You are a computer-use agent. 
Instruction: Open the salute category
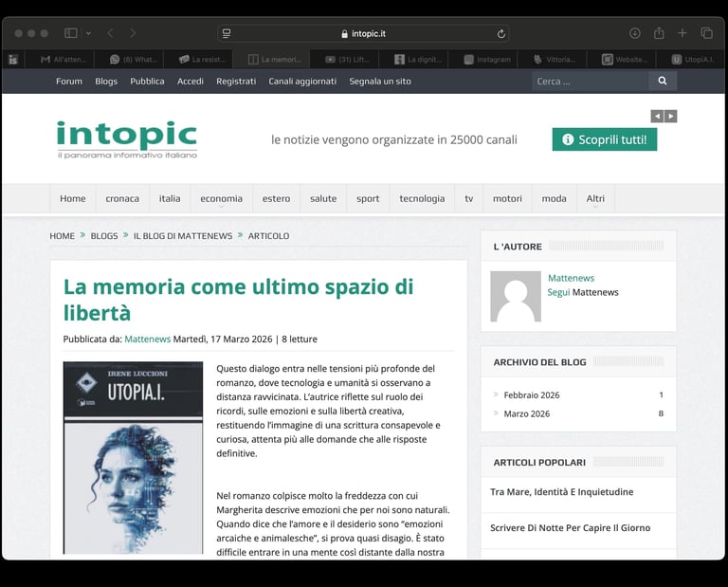[x=323, y=199]
